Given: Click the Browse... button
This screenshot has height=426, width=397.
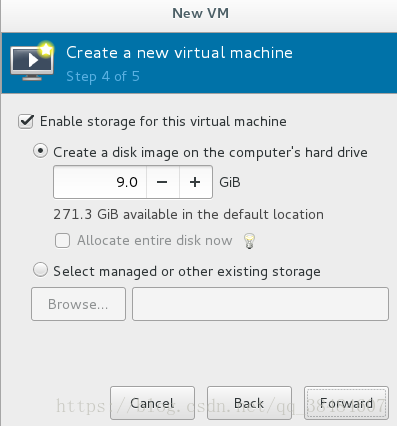Looking at the screenshot, I should coord(78,304).
